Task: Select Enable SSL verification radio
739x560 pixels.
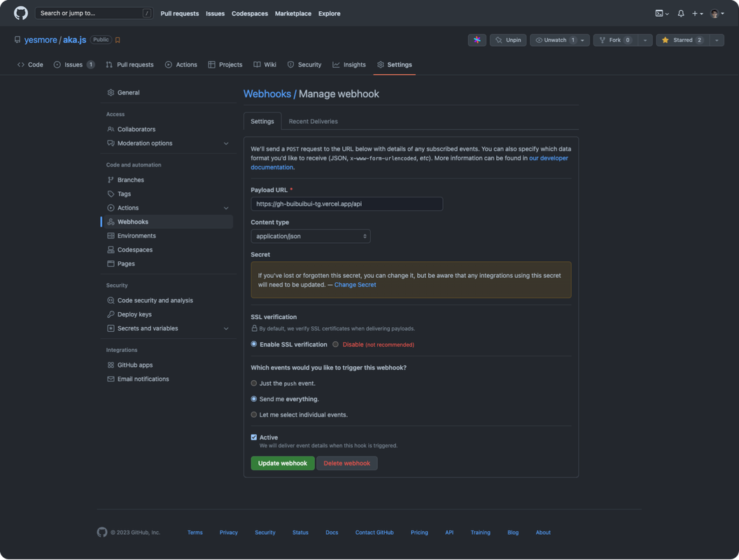Action: coord(254,344)
